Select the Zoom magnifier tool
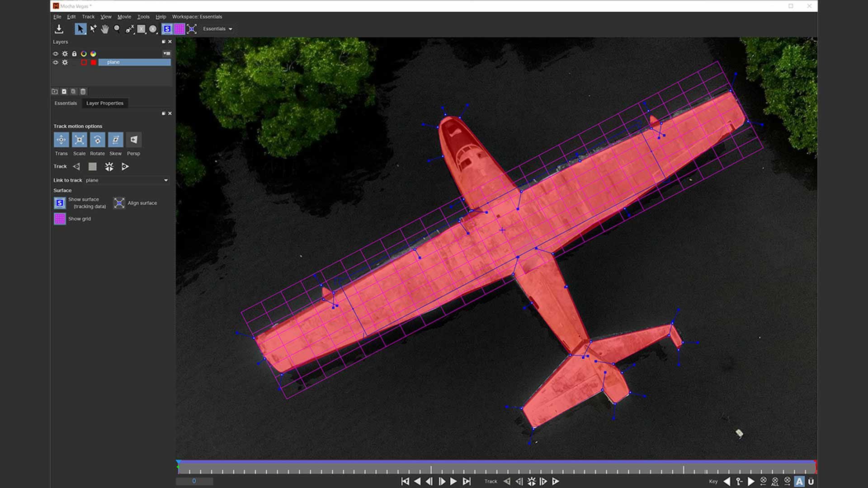 (117, 29)
